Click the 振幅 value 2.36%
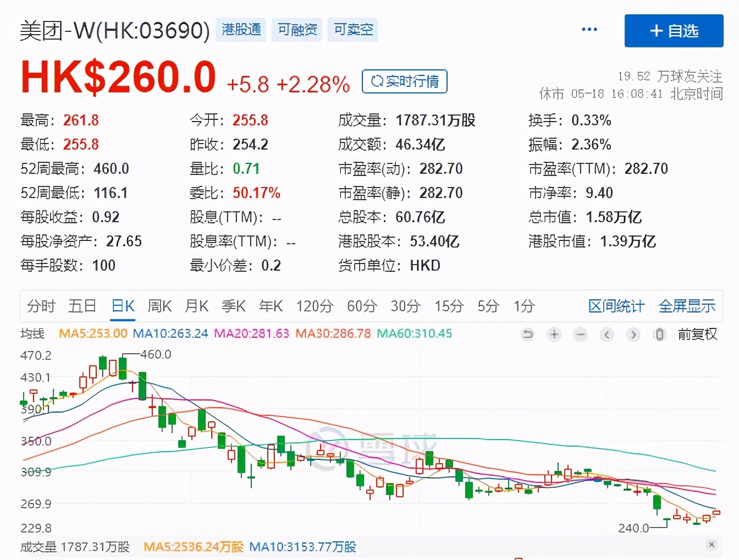Screen dimensions: 739x560 591,144
